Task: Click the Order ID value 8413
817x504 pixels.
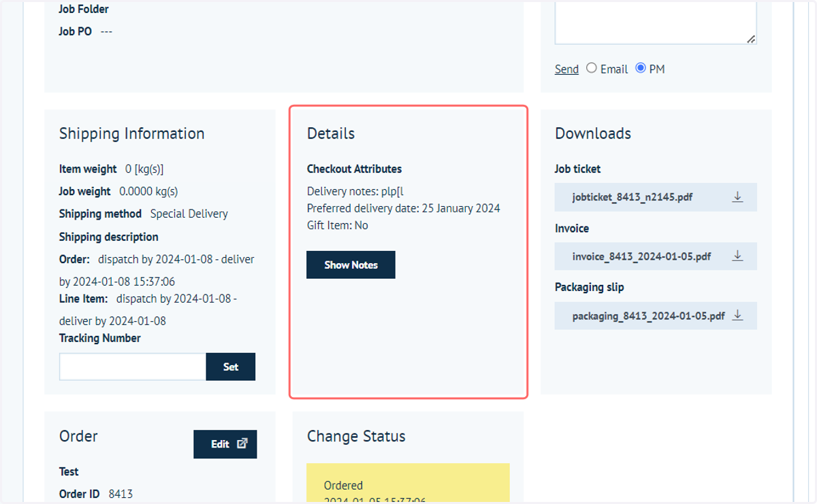Action: coord(121,494)
